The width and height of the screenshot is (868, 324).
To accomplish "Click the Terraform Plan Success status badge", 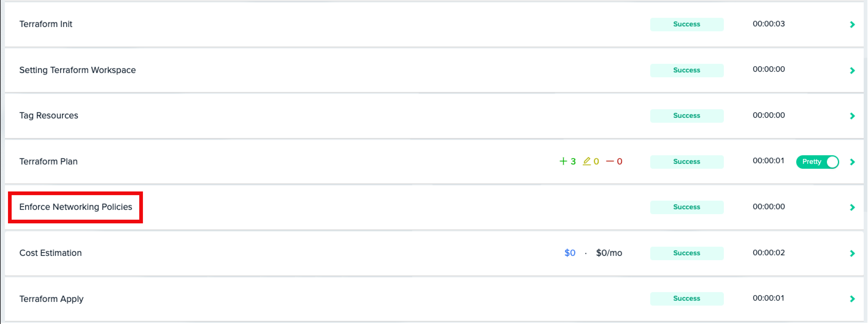I will pyautogui.click(x=686, y=161).
